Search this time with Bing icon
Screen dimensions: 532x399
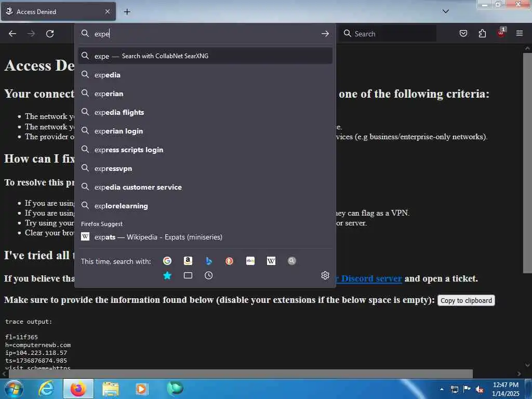click(x=209, y=261)
